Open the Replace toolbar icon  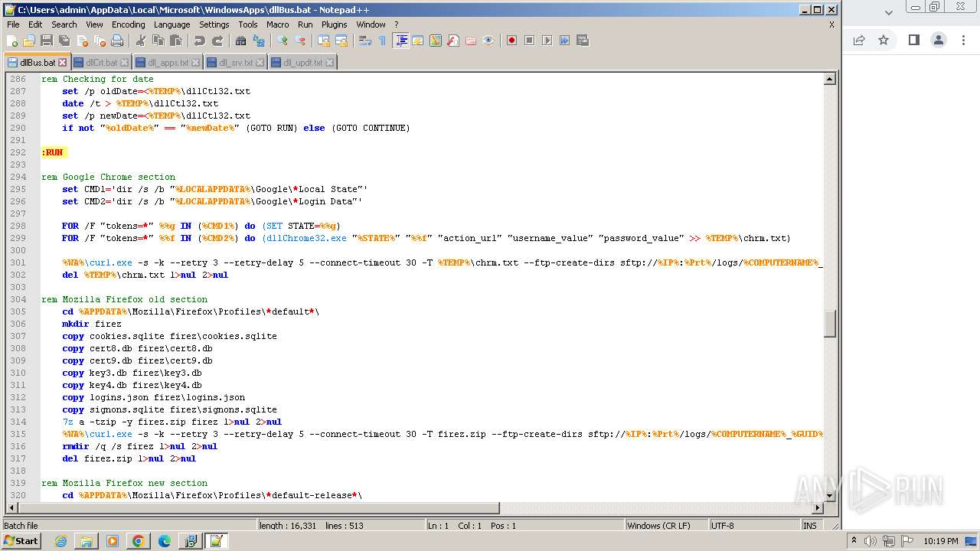[258, 41]
